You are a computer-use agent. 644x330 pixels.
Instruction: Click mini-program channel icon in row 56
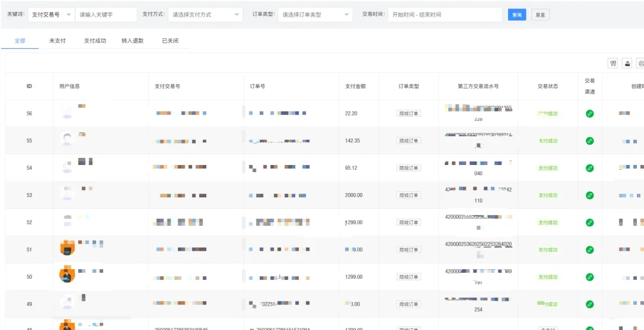pyautogui.click(x=590, y=113)
